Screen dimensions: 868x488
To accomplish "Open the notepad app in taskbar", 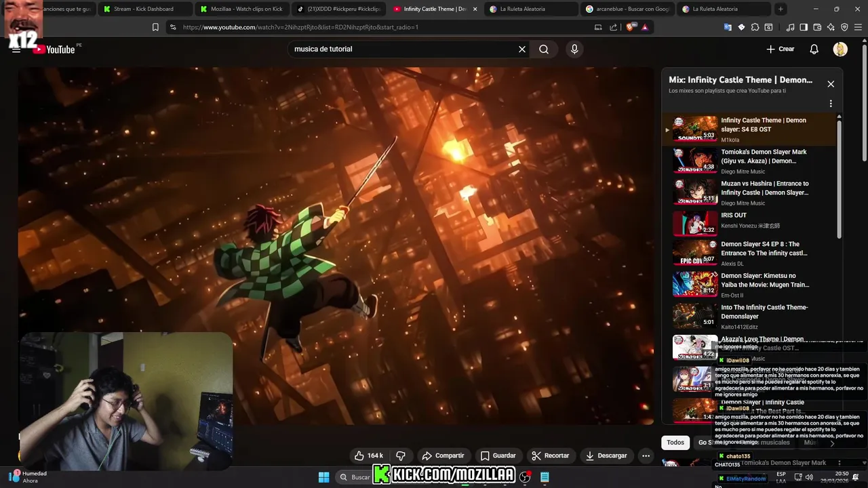I will point(545,477).
